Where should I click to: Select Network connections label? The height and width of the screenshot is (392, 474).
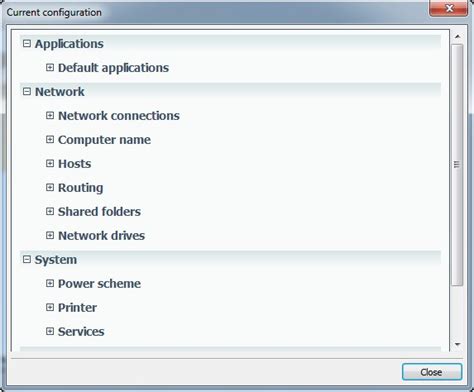(x=119, y=116)
